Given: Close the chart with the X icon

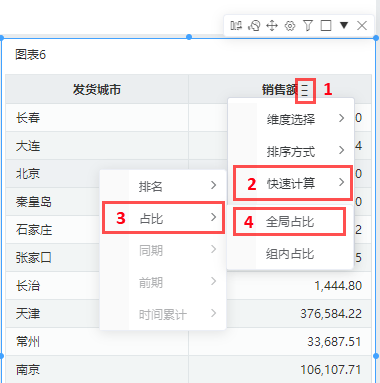Looking at the screenshot, I should click(362, 25).
